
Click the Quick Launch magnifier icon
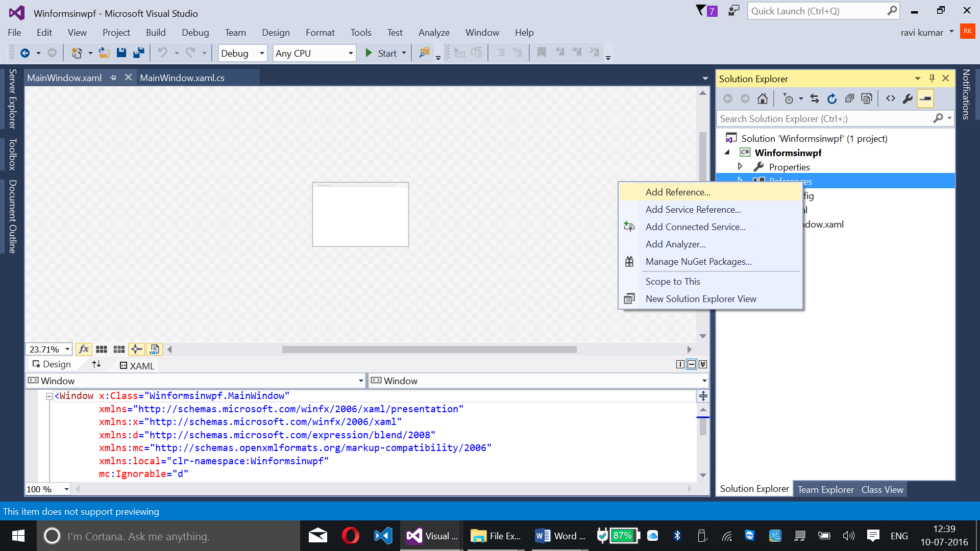coord(892,11)
